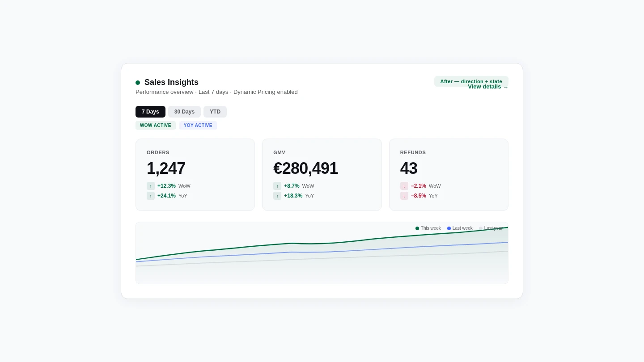
Task: Switch to the YTD tab
Action: click(x=215, y=112)
